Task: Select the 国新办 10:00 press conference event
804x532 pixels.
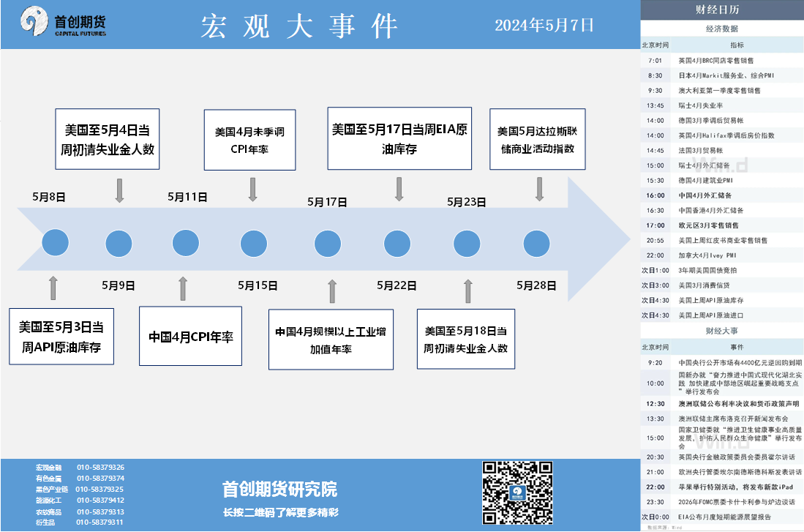Action: [x=722, y=383]
